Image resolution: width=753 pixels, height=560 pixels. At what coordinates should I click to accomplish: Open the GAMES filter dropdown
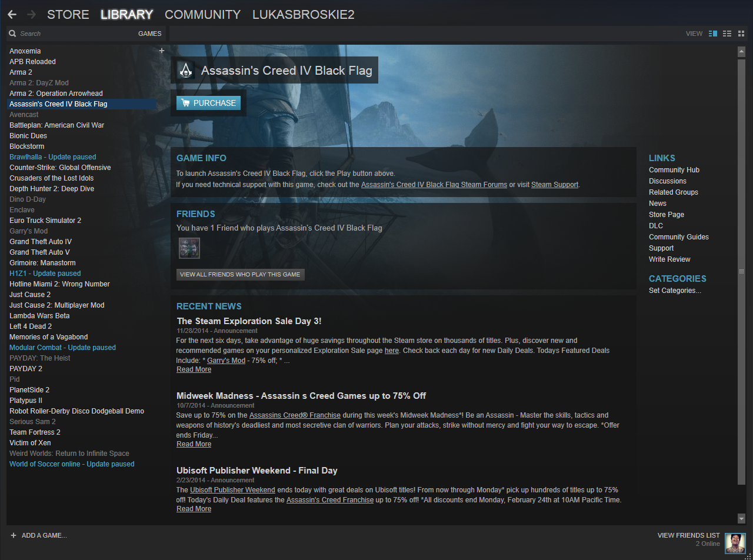[x=149, y=34]
